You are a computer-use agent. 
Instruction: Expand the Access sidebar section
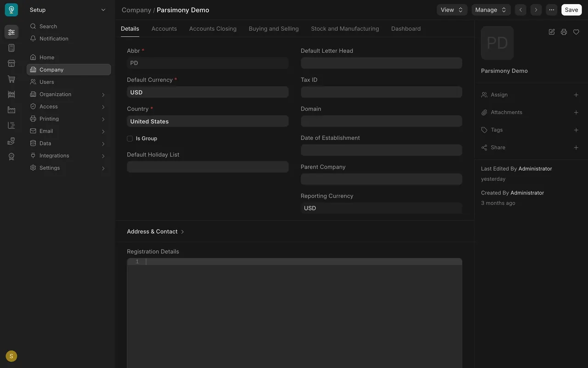pyautogui.click(x=69, y=107)
